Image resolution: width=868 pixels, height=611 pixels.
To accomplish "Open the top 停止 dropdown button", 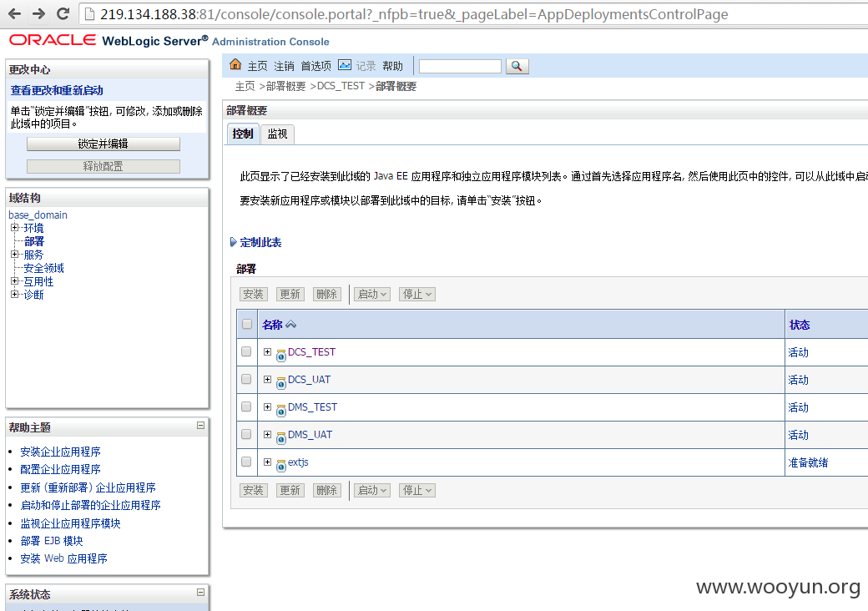I will [x=416, y=294].
